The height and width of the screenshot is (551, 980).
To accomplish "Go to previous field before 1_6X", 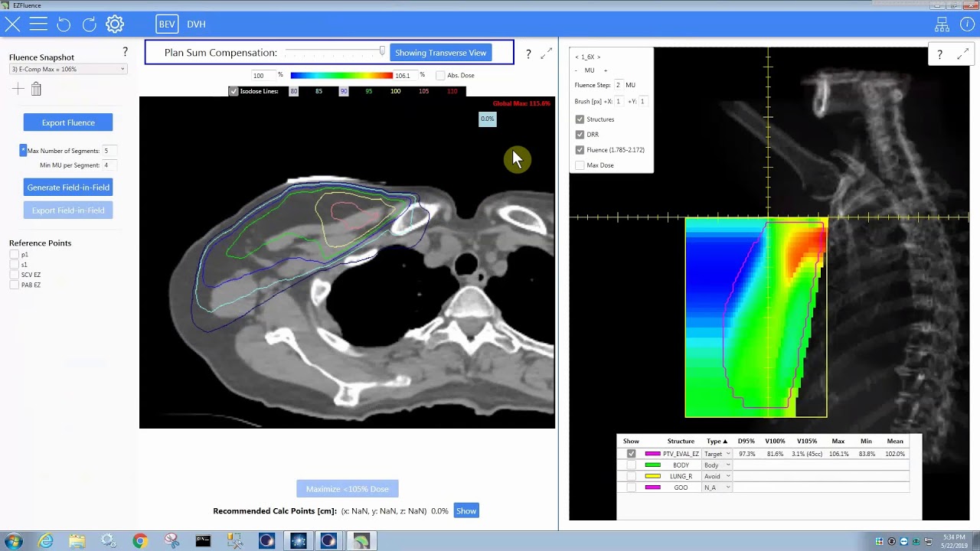I will click(577, 57).
